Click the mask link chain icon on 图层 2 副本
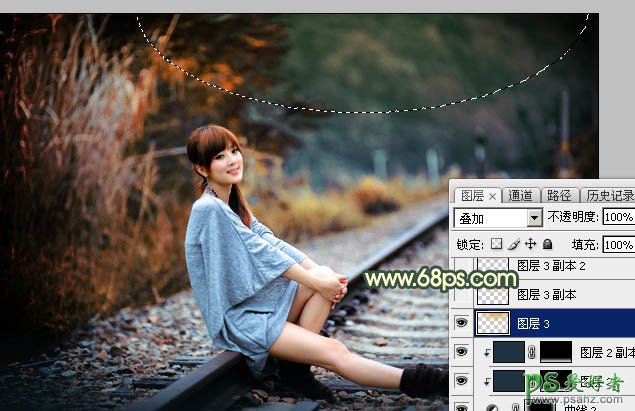Image resolution: width=635 pixels, height=411 pixels. (x=532, y=352)
